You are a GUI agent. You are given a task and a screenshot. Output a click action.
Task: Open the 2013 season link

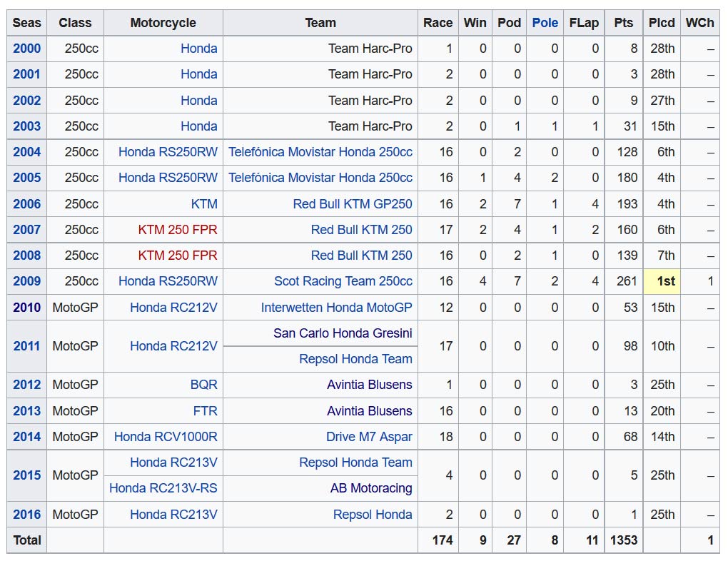27,411
